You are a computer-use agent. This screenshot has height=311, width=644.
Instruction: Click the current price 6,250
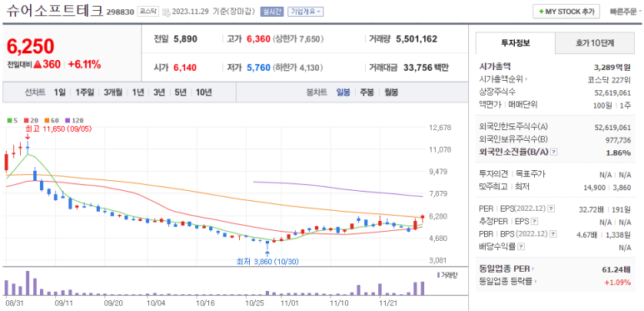[x=30, y=47]
